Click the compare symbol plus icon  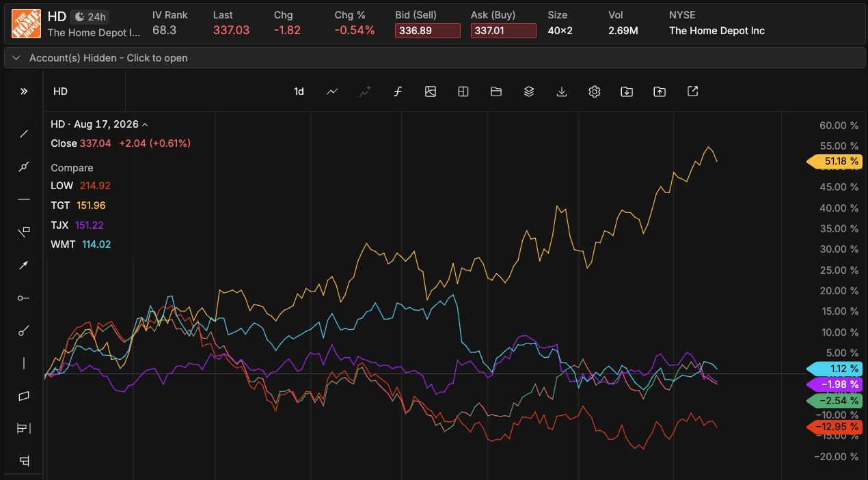click(x=365, y=91)
